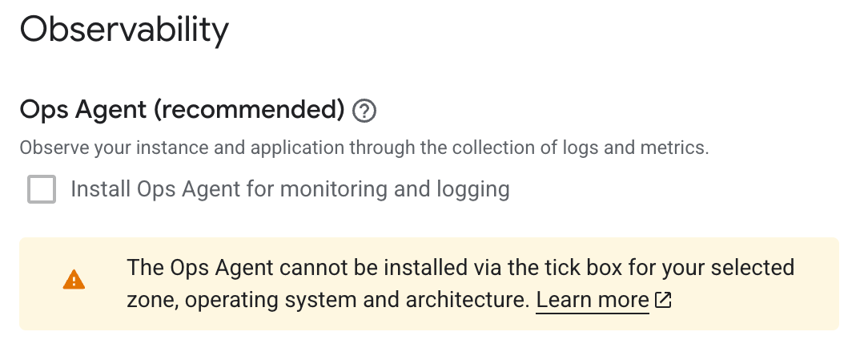The image size is (868, 356).
Task: Click the "Install Ops Agent for monitoring and logging" label
Action: point(290,190)
